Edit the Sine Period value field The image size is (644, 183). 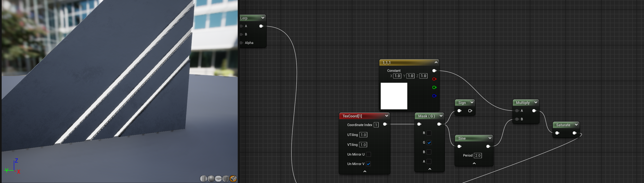478,156
